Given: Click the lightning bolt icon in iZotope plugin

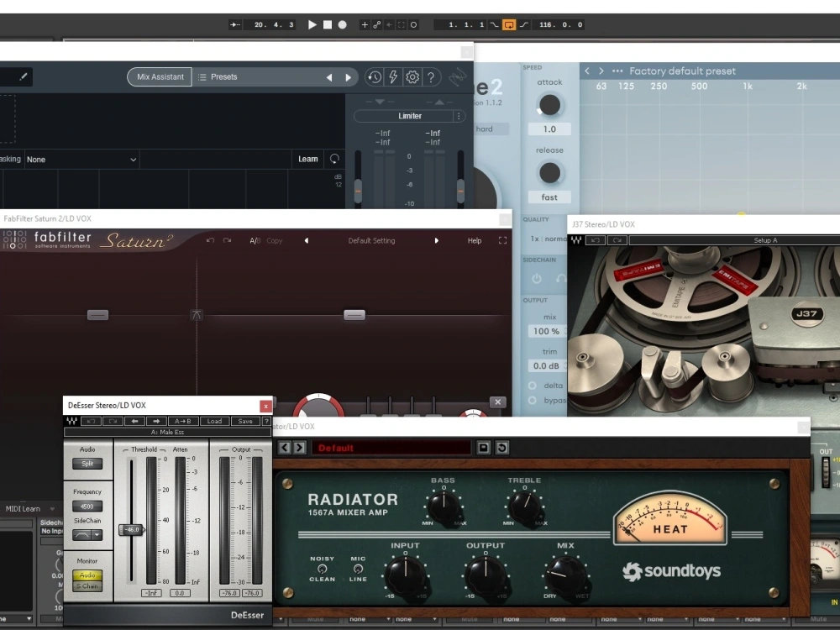Looking at the screenshot, I should (392, 77).
